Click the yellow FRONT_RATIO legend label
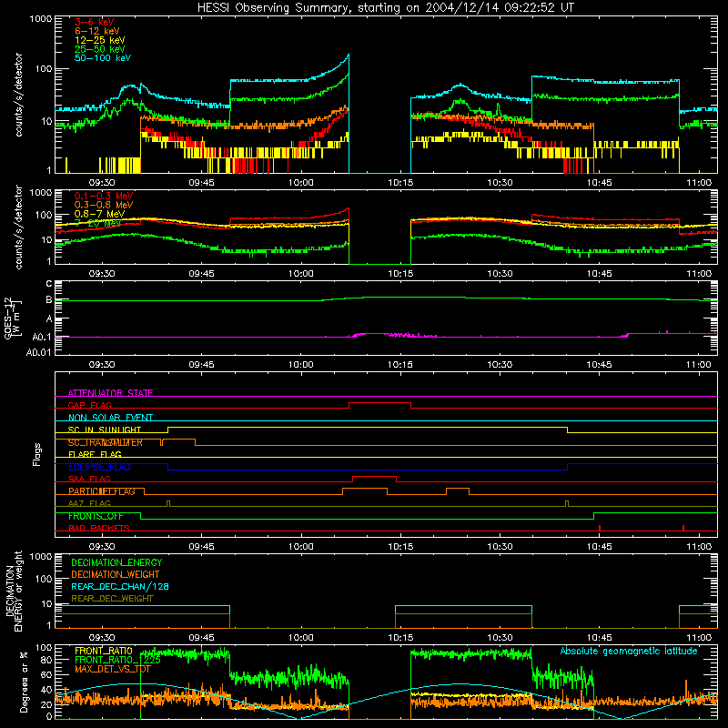 [x=104, y=651]
